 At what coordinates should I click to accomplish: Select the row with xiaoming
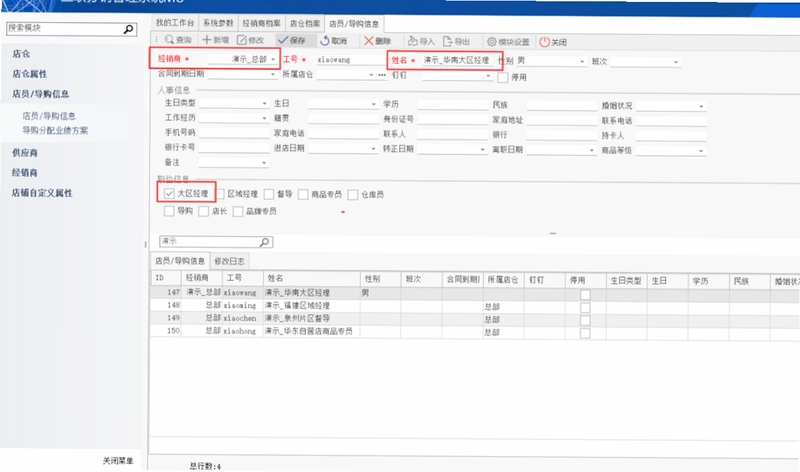[474, 305]
